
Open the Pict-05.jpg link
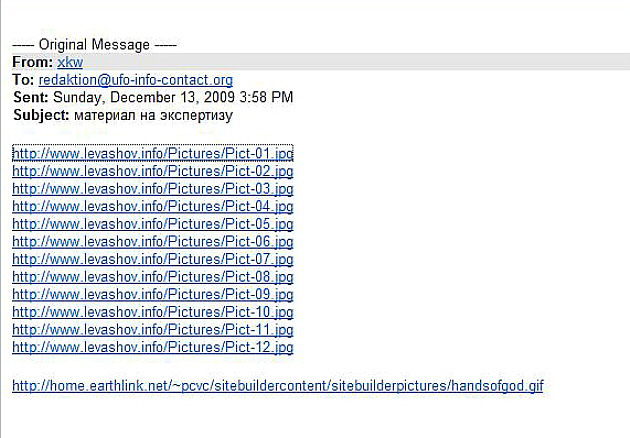[x=153, y=224]
